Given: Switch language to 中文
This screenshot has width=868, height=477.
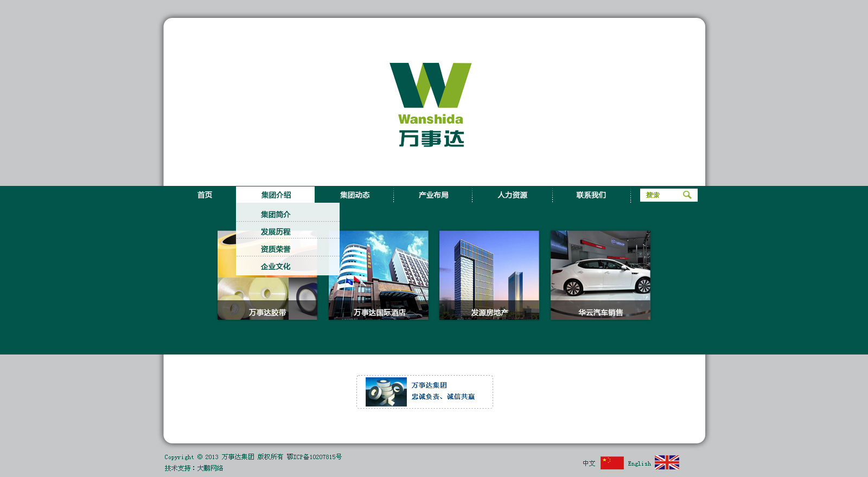Looking at the screenshot, I should pos(589,463).
